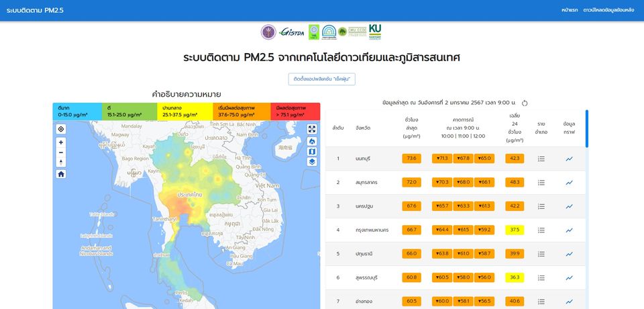This screenshot has width=644, height=309.
Task: Zoom out on the map
Action: pos(61,152)
